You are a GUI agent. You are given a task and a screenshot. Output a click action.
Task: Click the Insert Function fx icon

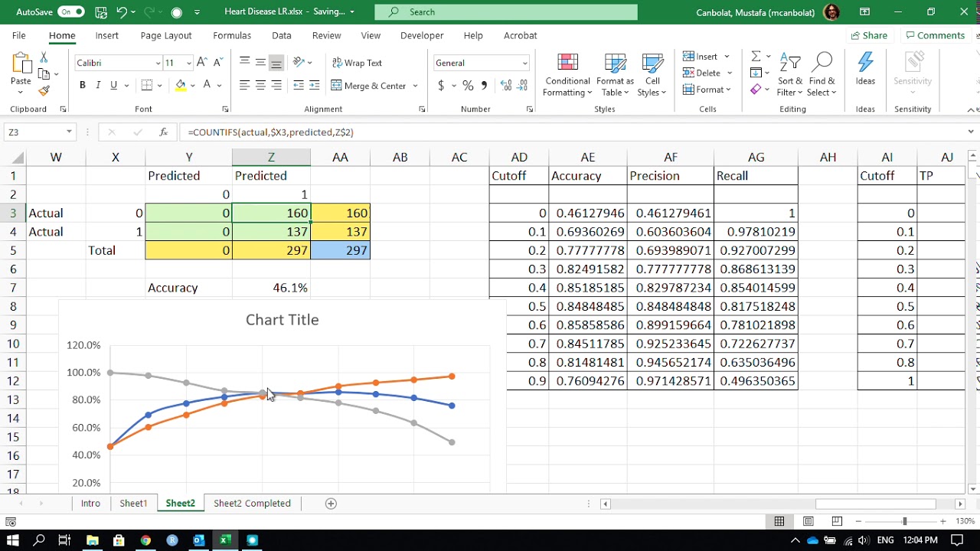[163, 132]
